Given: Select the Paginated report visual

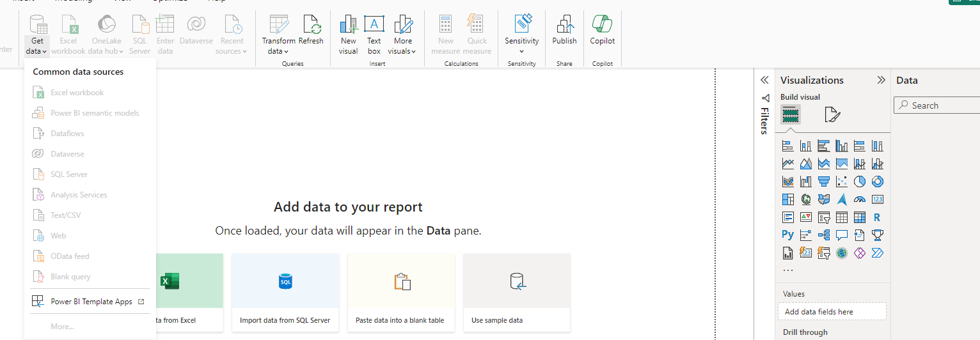Looking at the screenshot, I should point(788,253).
